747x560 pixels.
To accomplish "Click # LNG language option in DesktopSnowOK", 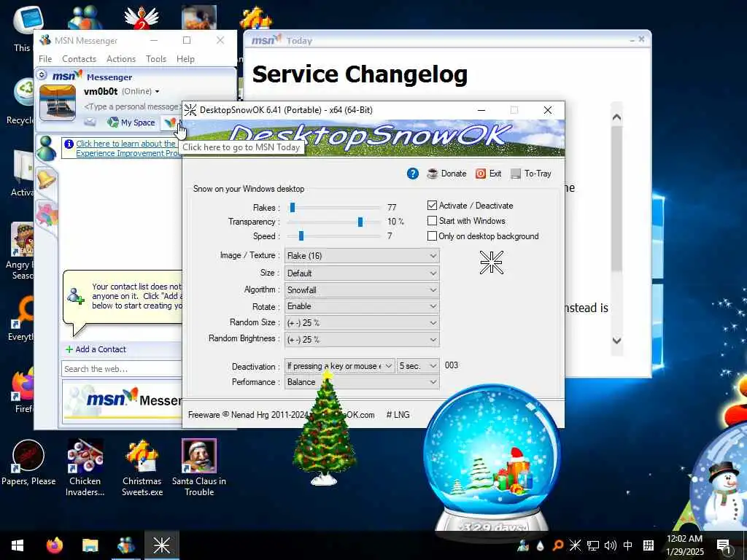I will pyautogui.click(x=398, y=415).
